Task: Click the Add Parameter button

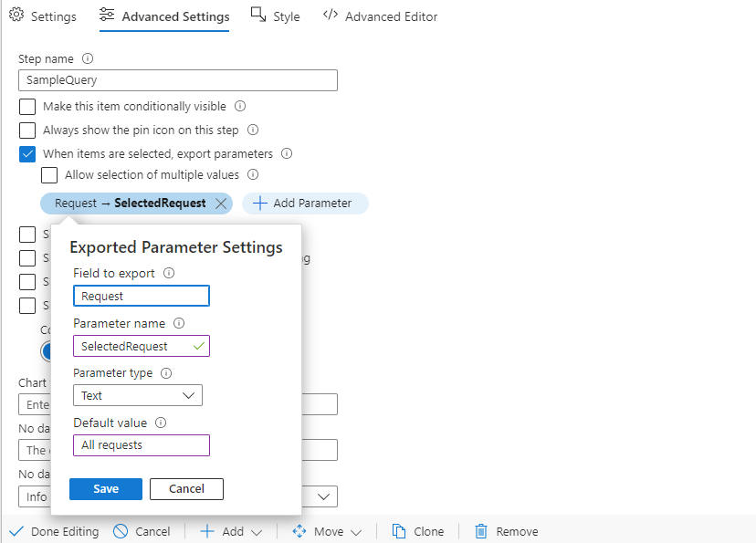Action: click(x=304, y=204)
